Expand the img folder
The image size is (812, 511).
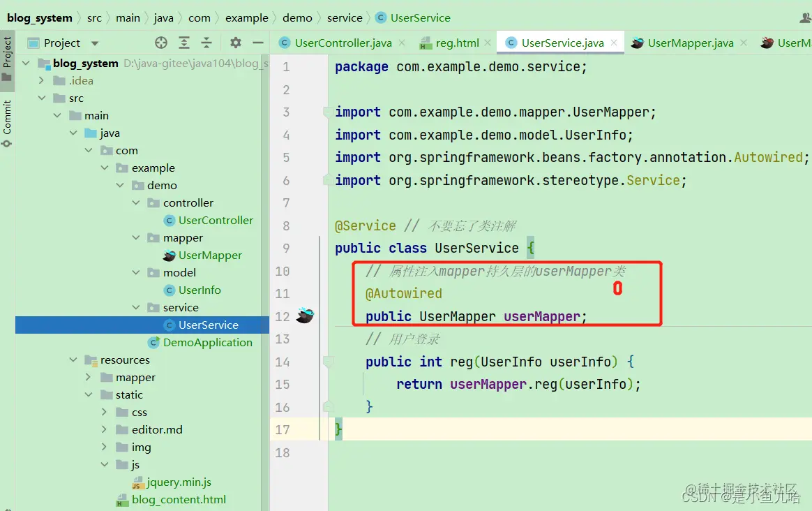[104, 447]
